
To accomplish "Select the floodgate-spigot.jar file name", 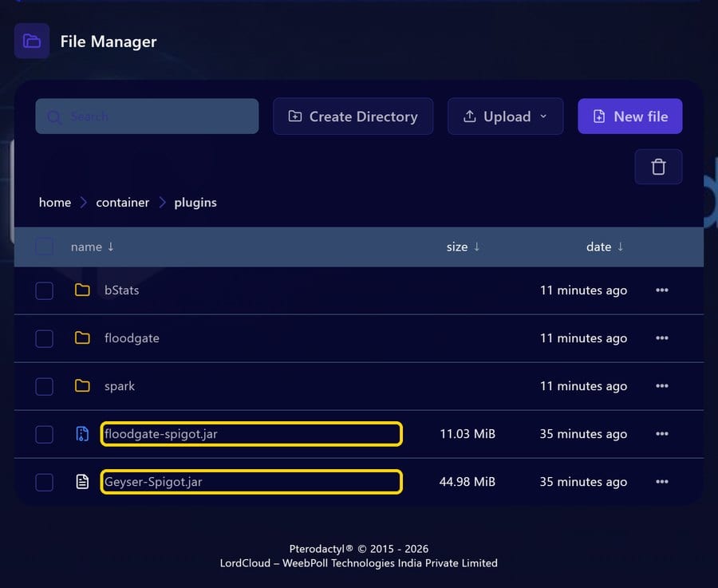I will coord(160,434).
